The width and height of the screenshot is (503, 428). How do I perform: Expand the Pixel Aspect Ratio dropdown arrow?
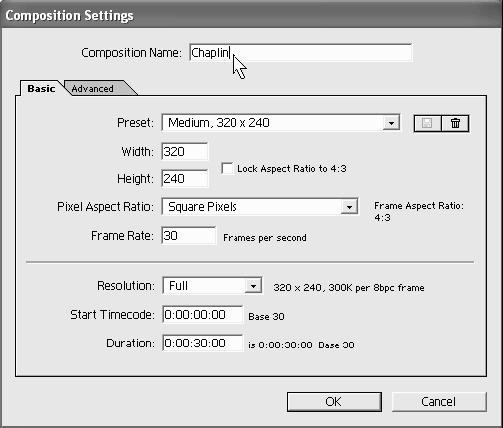349,207
